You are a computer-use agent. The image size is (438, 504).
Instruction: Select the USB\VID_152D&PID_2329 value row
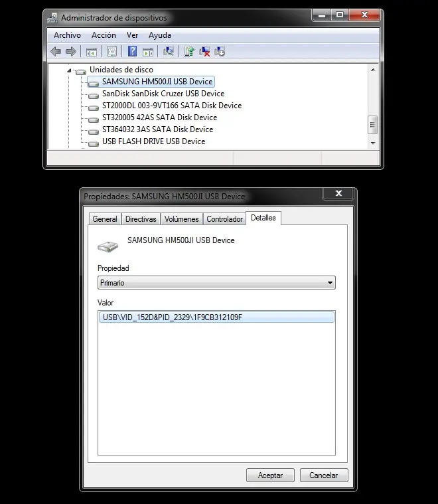point(216,317)
